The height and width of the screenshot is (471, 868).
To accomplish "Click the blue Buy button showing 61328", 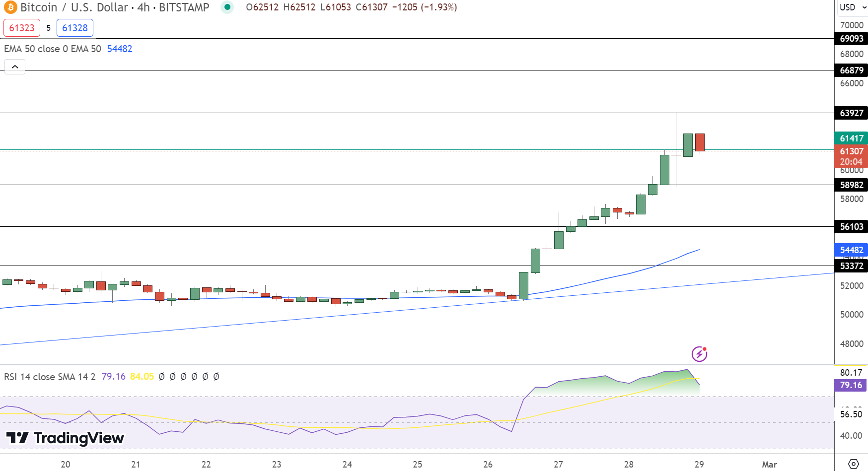I will click(x=75, y=28).
